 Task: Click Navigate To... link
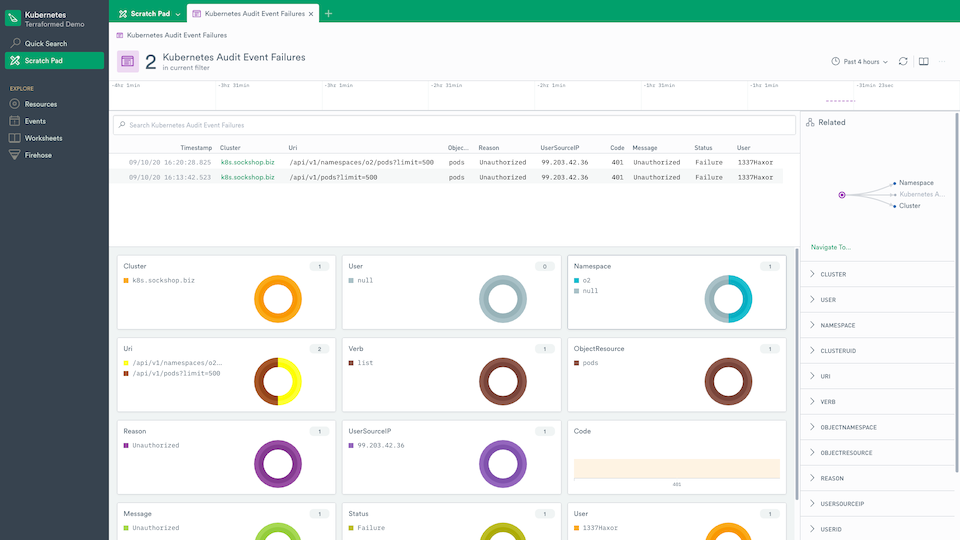coord(831,247)
